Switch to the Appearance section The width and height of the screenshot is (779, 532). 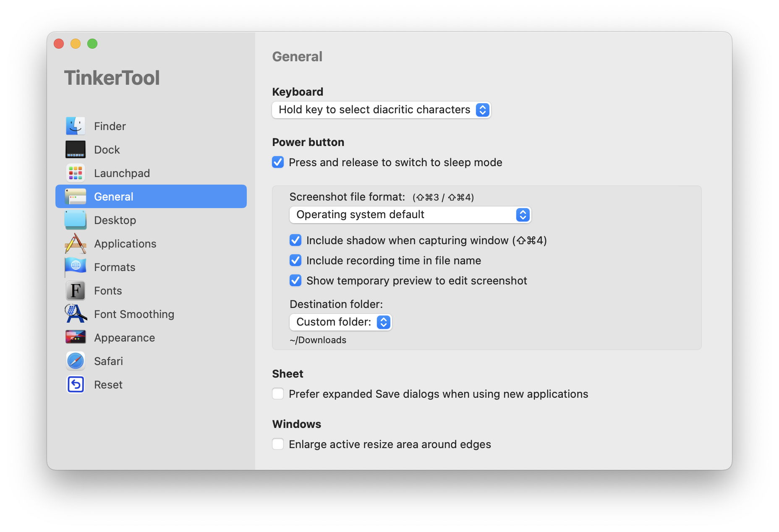(75, 337)
